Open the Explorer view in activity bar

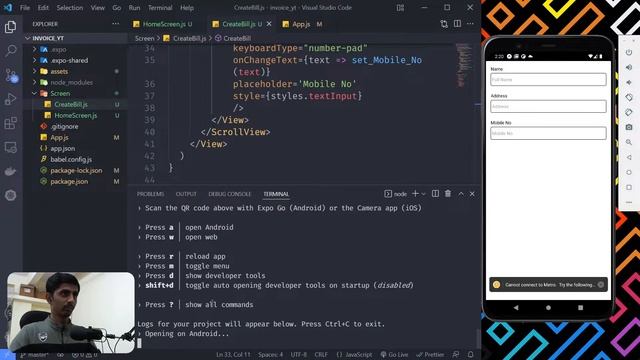point(11,27)
